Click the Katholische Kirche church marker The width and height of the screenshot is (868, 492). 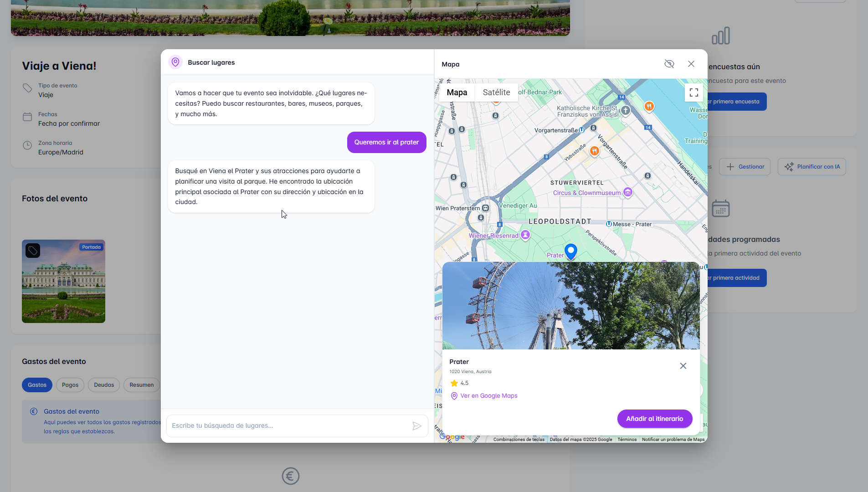(x=626, y=110)
